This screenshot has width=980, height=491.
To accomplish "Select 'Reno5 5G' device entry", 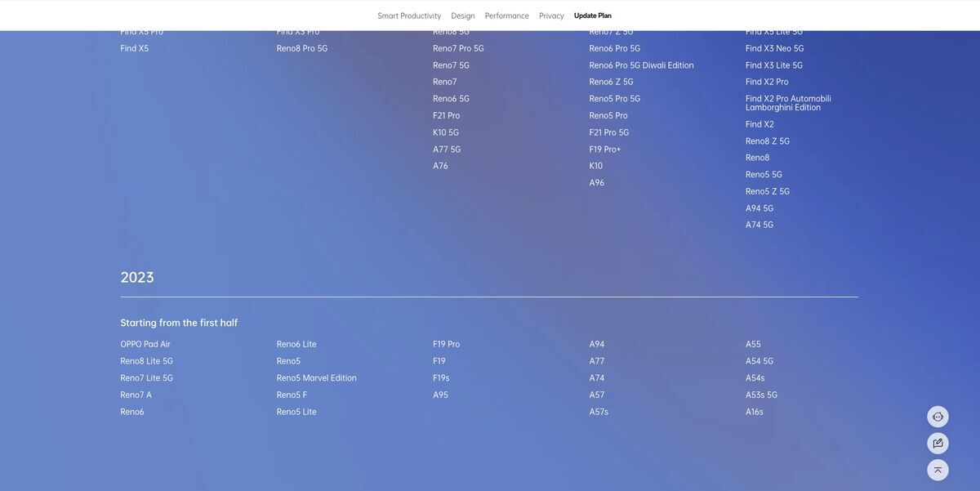I will pos(764,175).
